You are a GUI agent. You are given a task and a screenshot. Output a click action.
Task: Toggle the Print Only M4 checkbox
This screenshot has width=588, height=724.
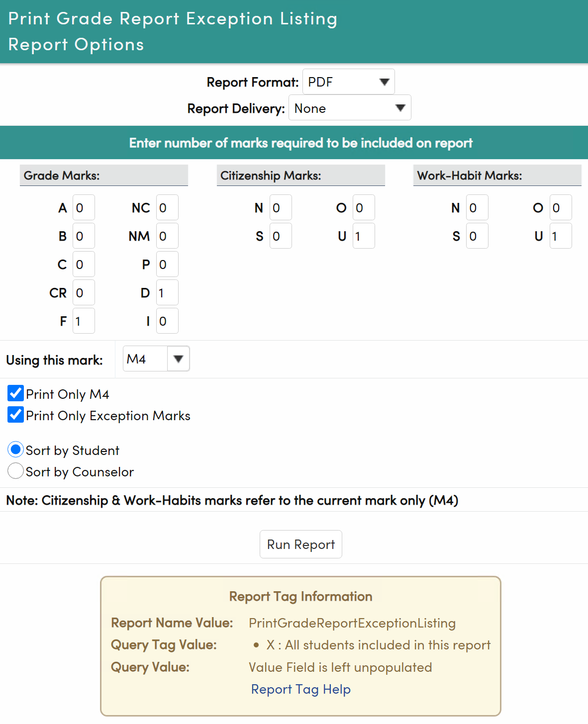[15, 393]
